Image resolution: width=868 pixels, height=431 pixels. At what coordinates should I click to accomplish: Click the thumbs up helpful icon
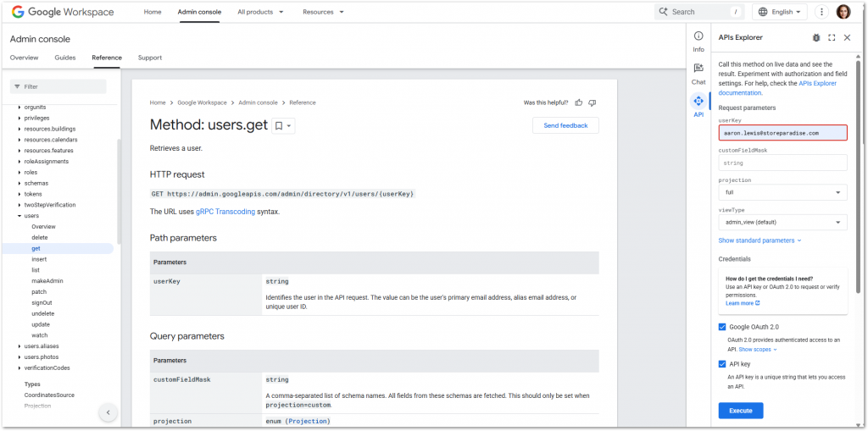578,102
